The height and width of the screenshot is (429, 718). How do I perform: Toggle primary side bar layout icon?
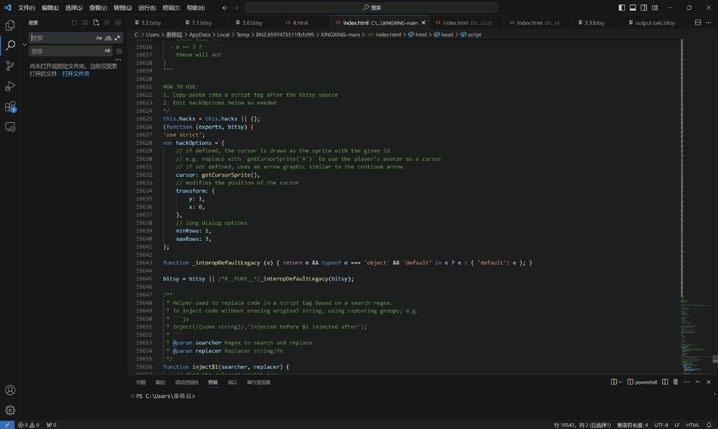pos(621,8)
